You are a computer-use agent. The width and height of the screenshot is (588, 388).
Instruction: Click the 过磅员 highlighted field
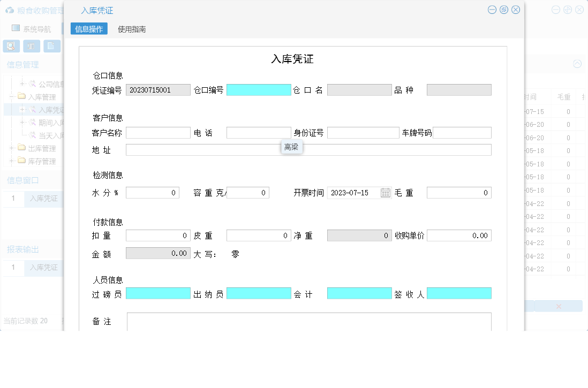[x=157, y=293]
